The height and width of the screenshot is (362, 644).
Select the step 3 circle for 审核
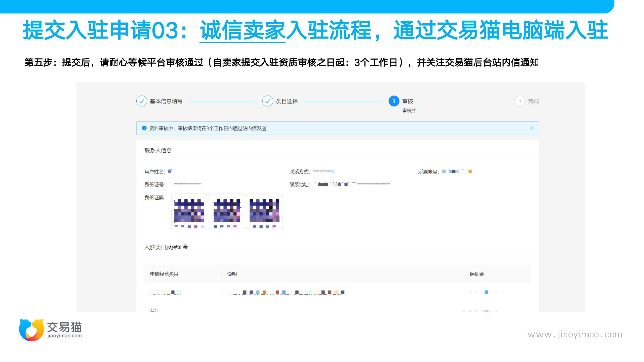pos(394,101)
